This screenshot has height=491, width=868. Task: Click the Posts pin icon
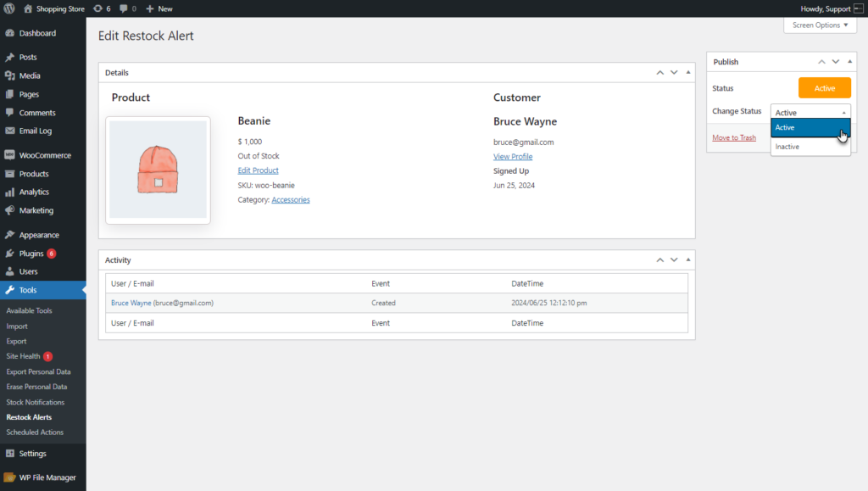click(x=10, y=57)
